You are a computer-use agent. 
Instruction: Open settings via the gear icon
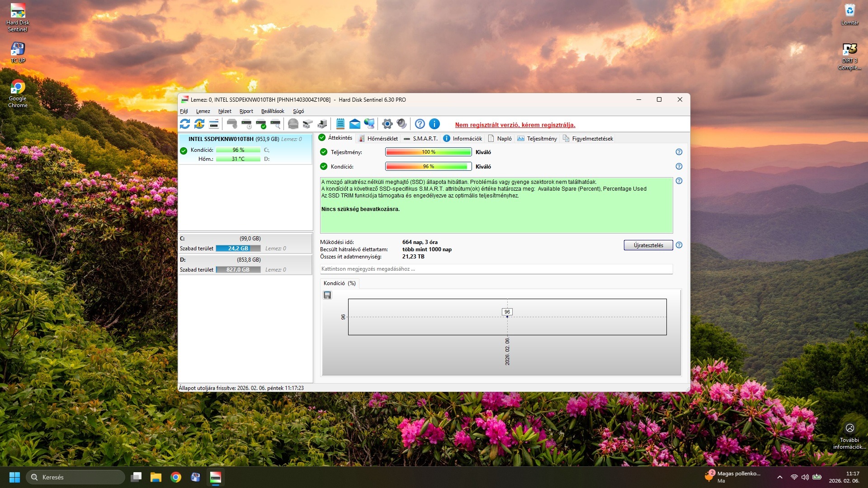[x=387, y=124]
